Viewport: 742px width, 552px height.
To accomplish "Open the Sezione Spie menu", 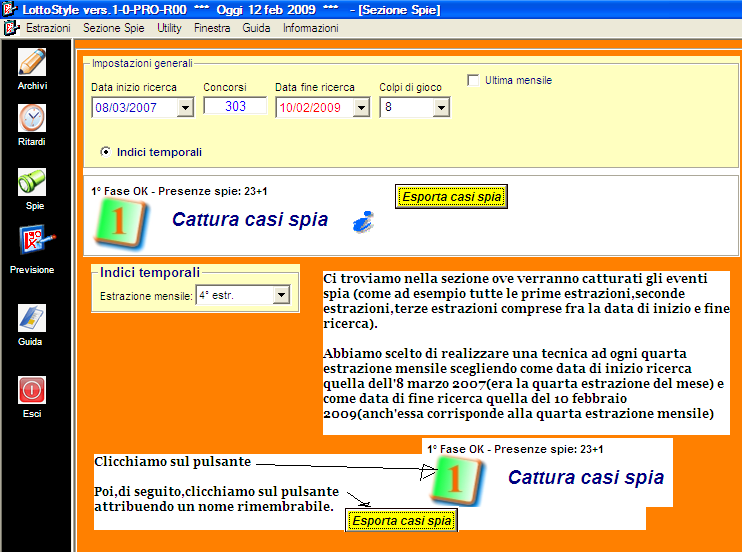I will pyautogui.click(x=114, y=28).
